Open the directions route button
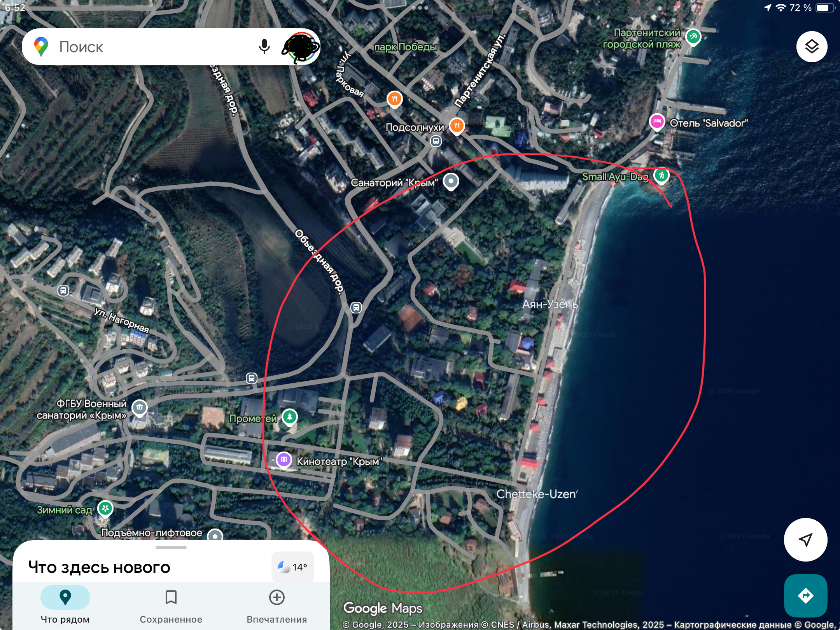Image resolution: width=840 pixels, height=630 pixels. click(805, 595)
